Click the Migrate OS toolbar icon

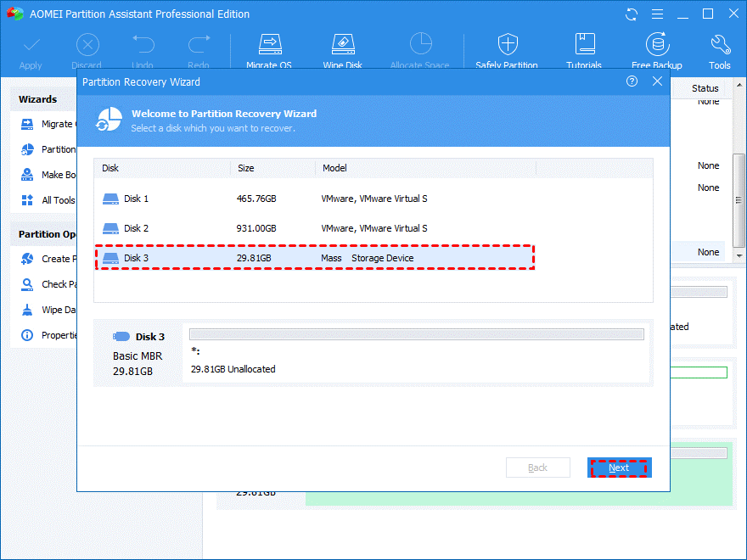[x=269, y=49]
